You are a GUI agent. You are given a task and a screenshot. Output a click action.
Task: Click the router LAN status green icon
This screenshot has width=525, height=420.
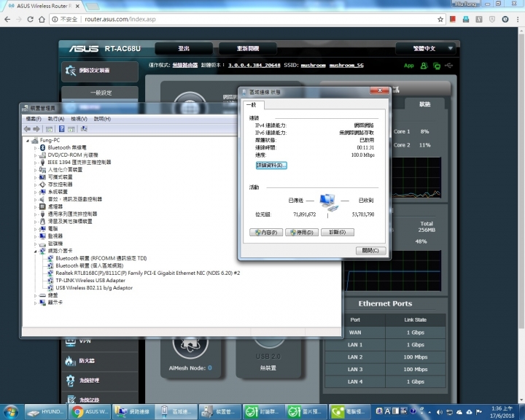point(437,66)
